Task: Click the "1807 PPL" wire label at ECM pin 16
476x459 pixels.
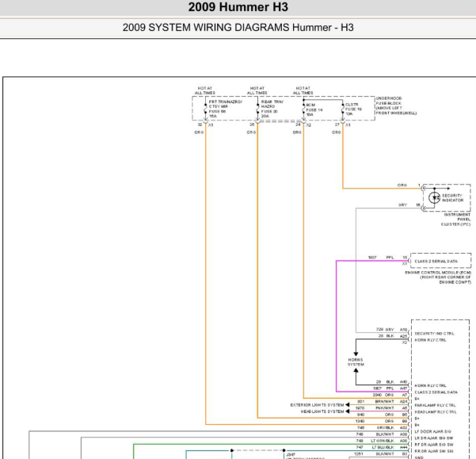Action: [x=381, y=258]
